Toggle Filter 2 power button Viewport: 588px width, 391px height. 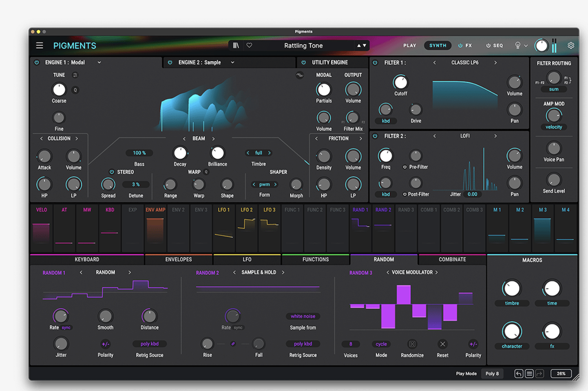(x=375, y=136)
